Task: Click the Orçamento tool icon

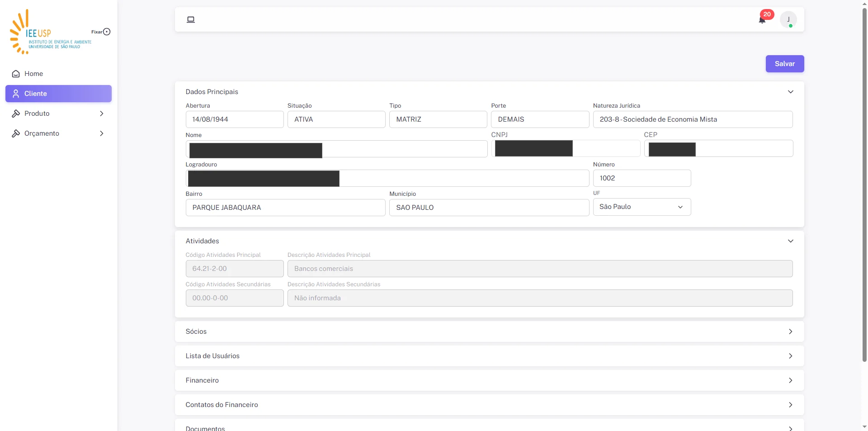Action: click(x=16, y=133)
